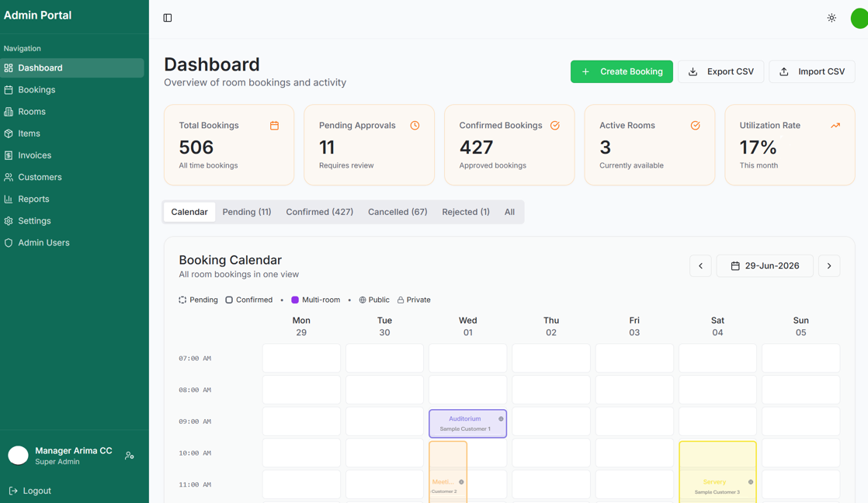Open the Auditorium booking on Wednesday

click(467, 424)
